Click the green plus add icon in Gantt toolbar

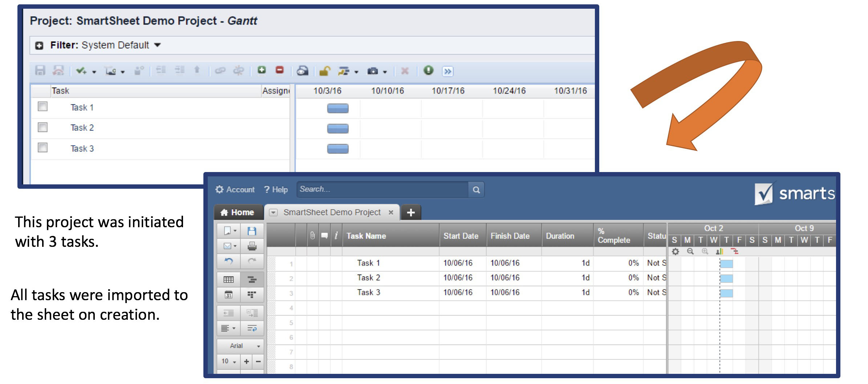tap(261, 70)
